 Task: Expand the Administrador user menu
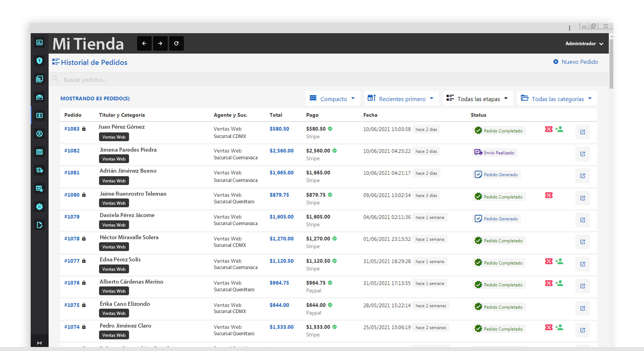(x=584, y=44)
